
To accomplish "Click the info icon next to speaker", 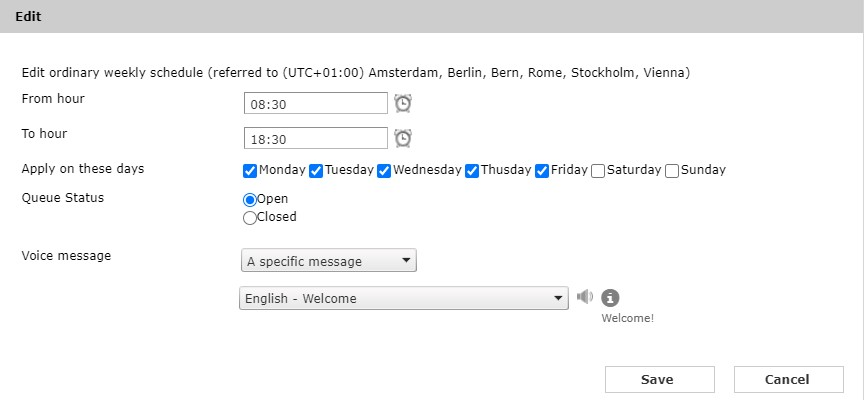I will click(x=610, y=297).
